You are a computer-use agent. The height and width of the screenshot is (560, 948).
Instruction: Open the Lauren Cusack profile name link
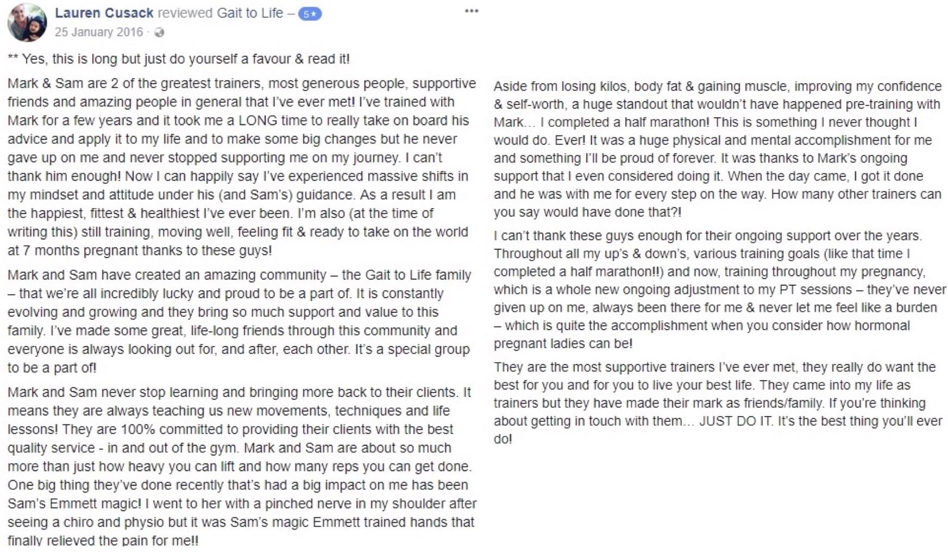(104, 13)
